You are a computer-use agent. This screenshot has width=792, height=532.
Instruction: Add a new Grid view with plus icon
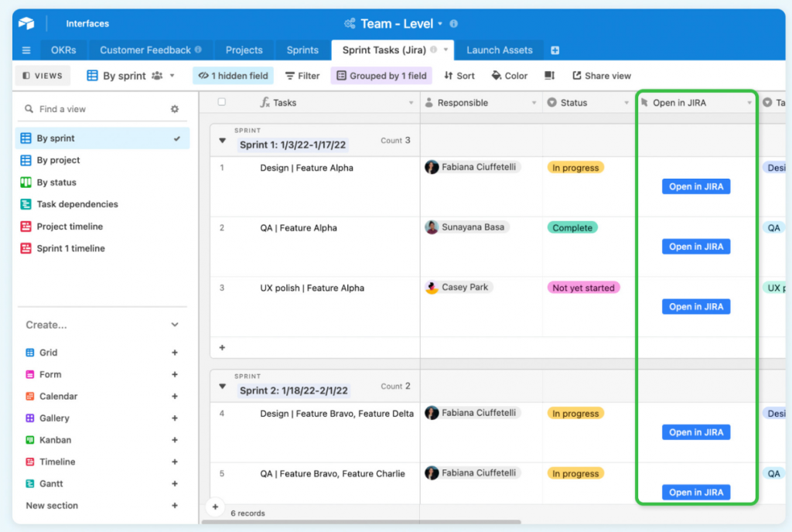click(x=174, y=353)
